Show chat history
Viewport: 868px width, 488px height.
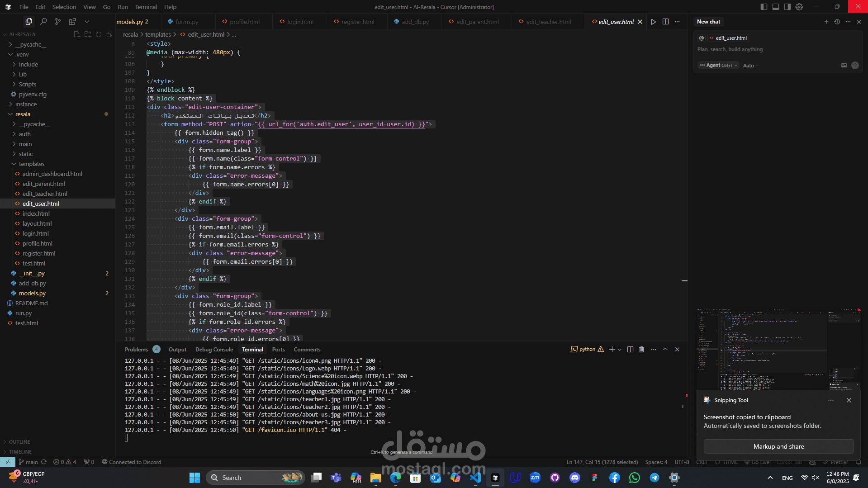click(837, 22)
